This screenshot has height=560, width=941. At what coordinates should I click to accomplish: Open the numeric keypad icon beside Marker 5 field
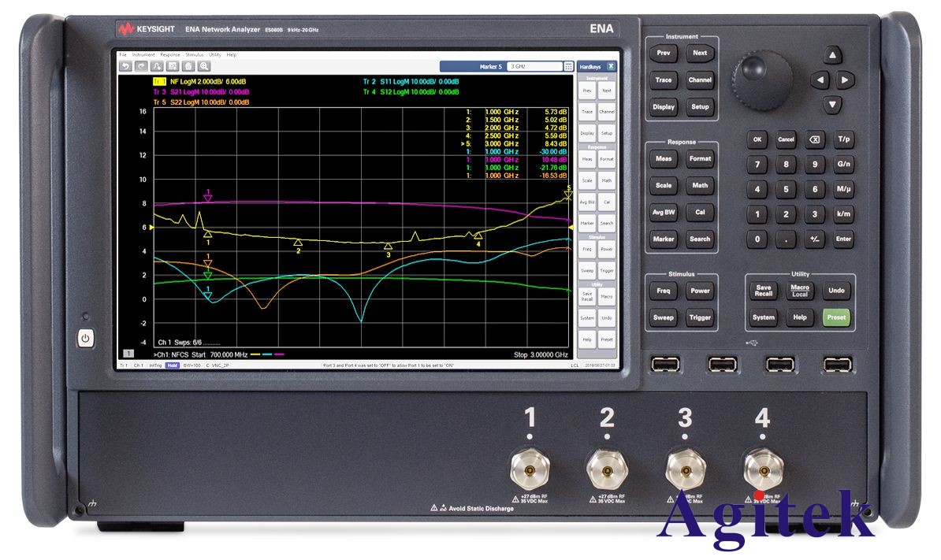[568, 67]
